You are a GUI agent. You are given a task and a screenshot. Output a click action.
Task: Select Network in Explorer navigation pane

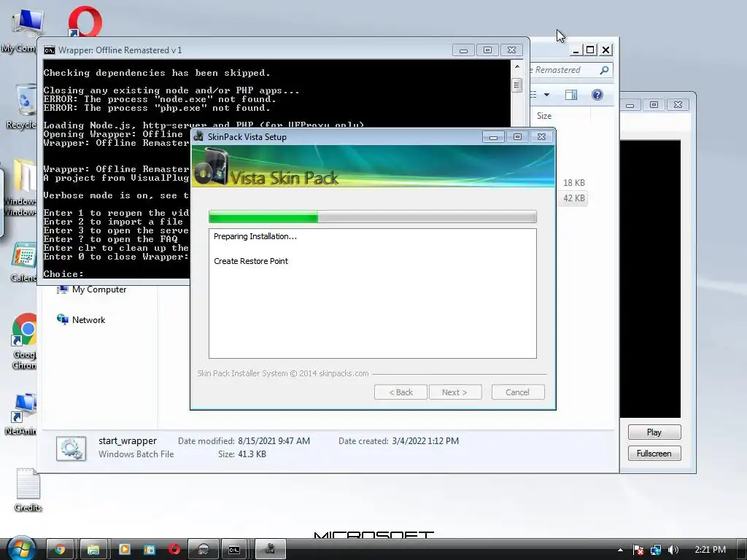pos(81,320)
